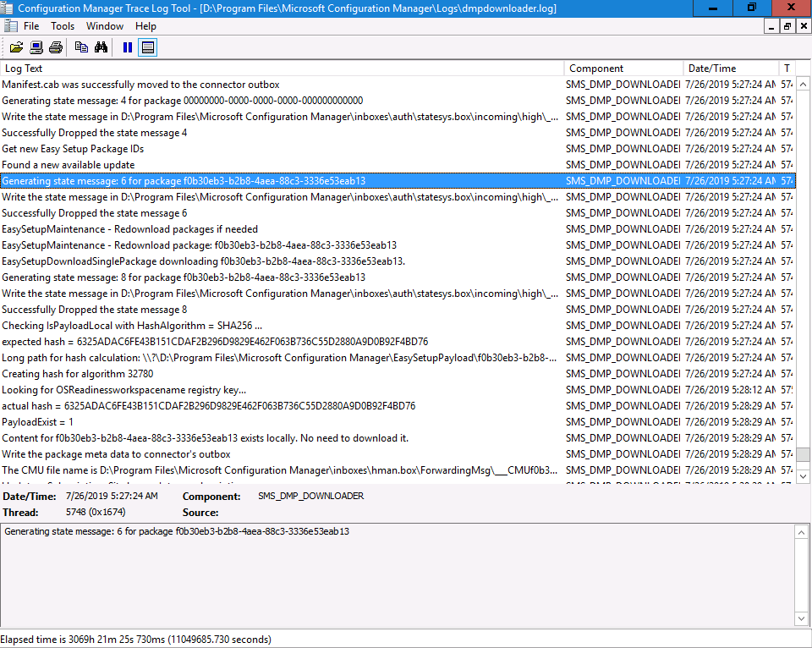Click 5:28:12 AM date cell of OSReadiness row
Screen dimensions: 812x648
[x=730, y=389]
